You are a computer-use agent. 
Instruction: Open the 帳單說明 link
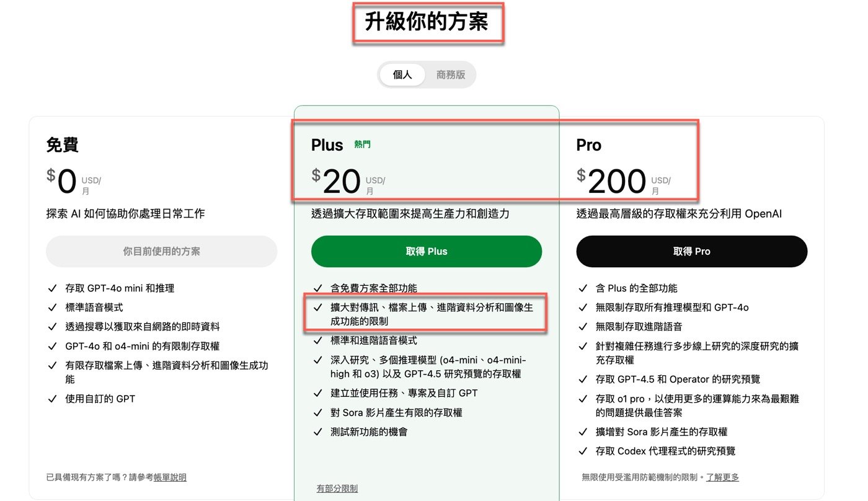(170, 477)
